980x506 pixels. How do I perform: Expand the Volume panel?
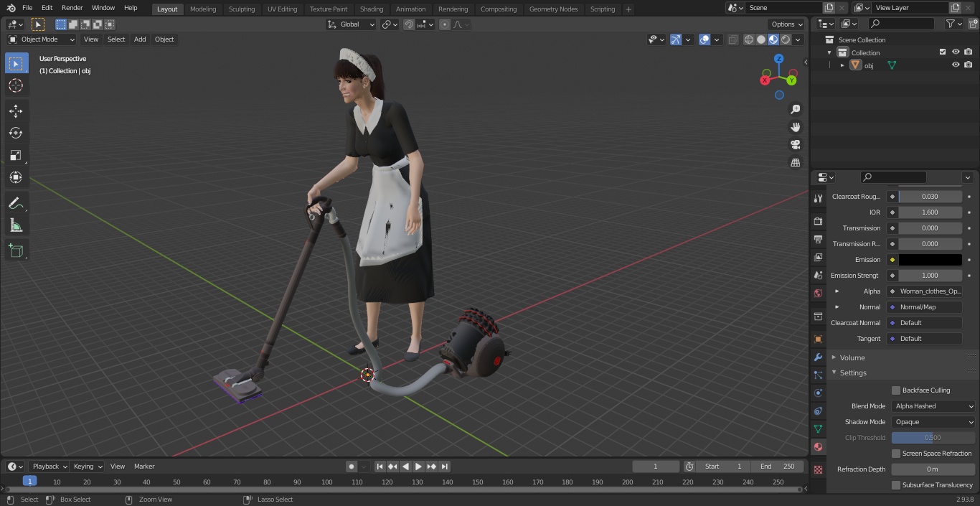[835, 357]
